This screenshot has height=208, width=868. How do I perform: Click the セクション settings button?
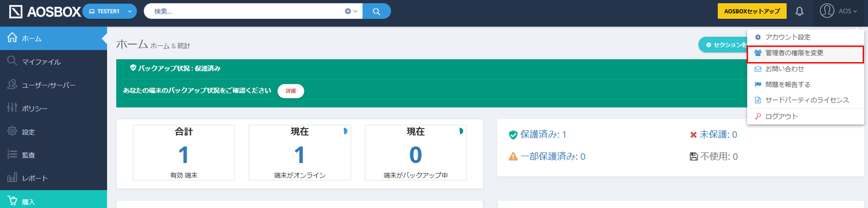click(723, 45)
